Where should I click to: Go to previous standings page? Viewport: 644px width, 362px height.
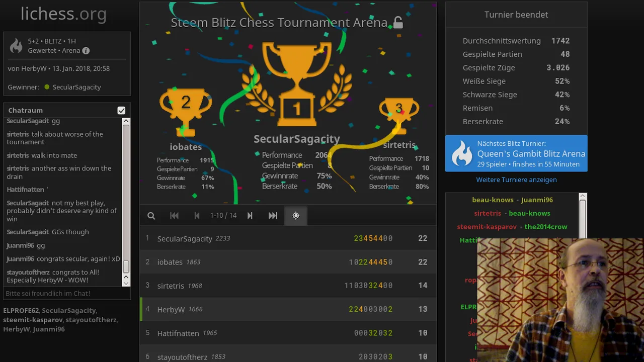197,216
